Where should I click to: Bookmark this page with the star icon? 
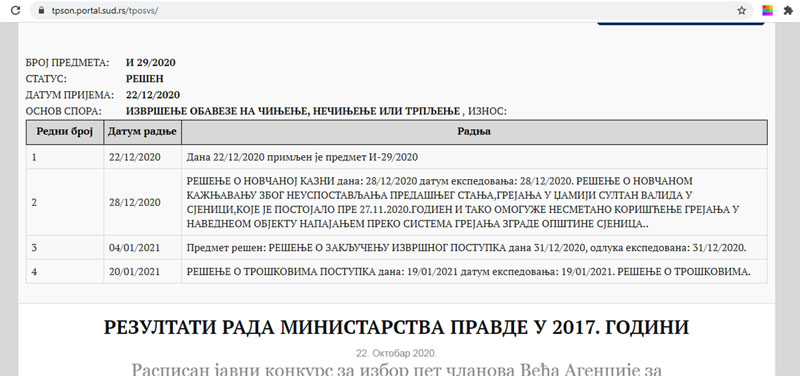coord(741,11)
